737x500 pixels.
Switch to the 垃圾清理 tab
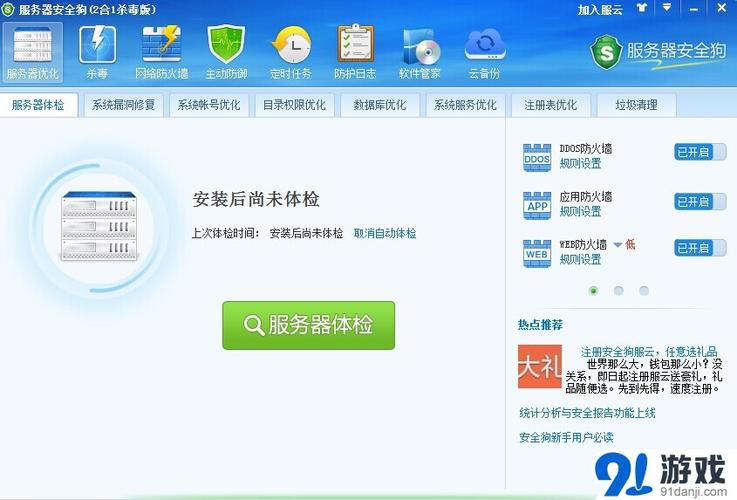click(x=636, y=105)
